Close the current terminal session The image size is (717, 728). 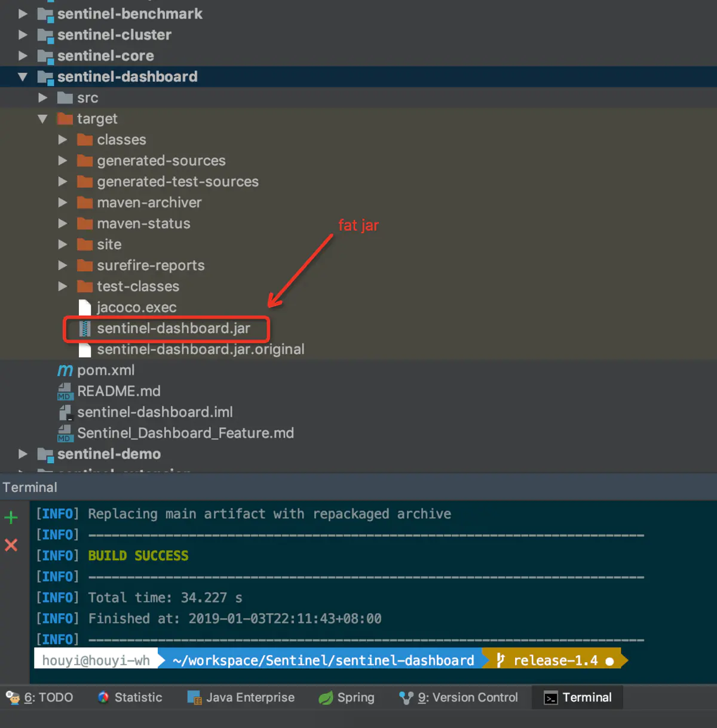[x=11, y=545]
